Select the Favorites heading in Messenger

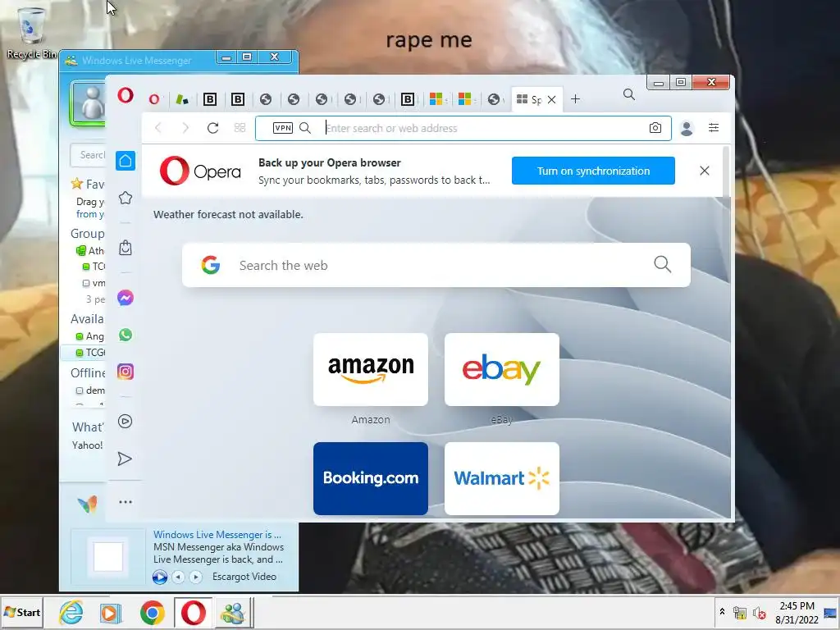tap(89, 185)
